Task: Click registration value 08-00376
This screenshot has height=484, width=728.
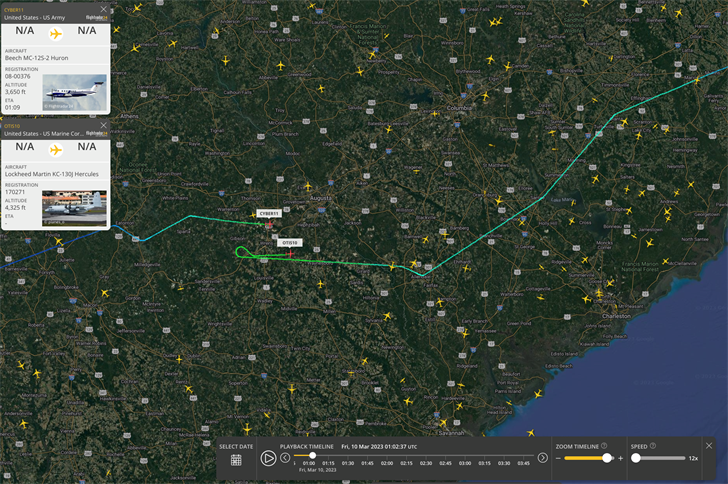Action: 18,76
